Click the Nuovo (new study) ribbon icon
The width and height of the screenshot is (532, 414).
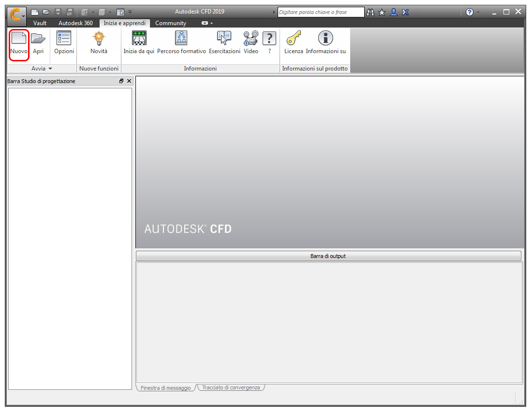pyautogui.click(x=19, y=38)
